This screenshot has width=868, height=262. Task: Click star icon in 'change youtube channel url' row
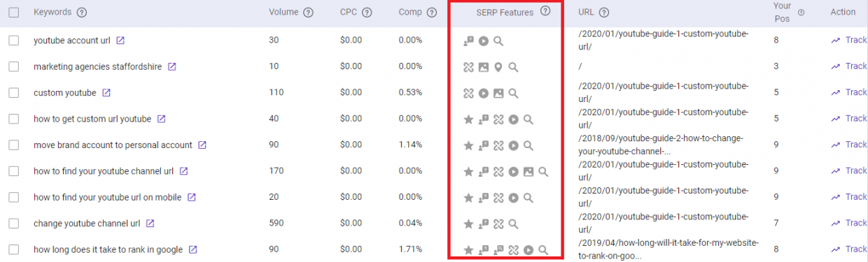coord(469,224)
